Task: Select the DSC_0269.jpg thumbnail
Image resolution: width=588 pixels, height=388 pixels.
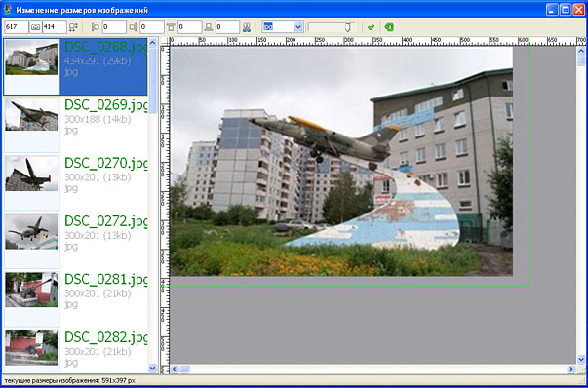Action: click(x=31, y=115)
